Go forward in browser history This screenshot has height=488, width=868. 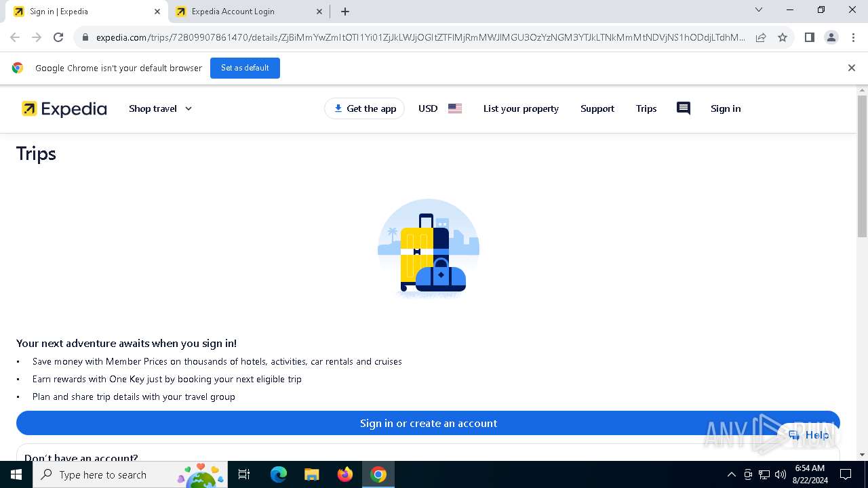click(37, 37)
